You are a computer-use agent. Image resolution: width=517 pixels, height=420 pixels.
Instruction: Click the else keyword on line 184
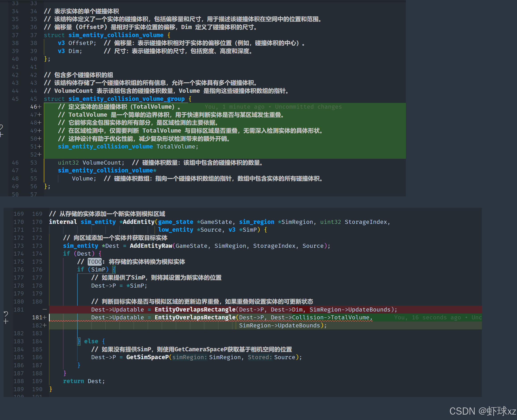[91, 341]
